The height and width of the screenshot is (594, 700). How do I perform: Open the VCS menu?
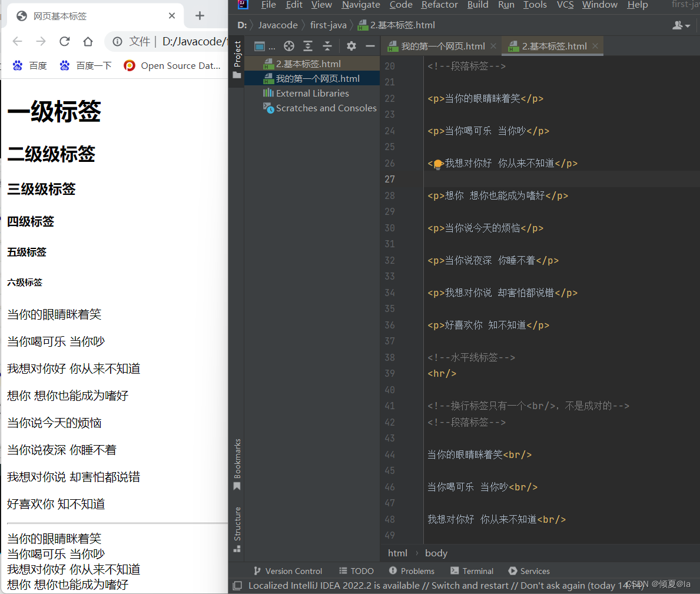(x=565, y=5)
